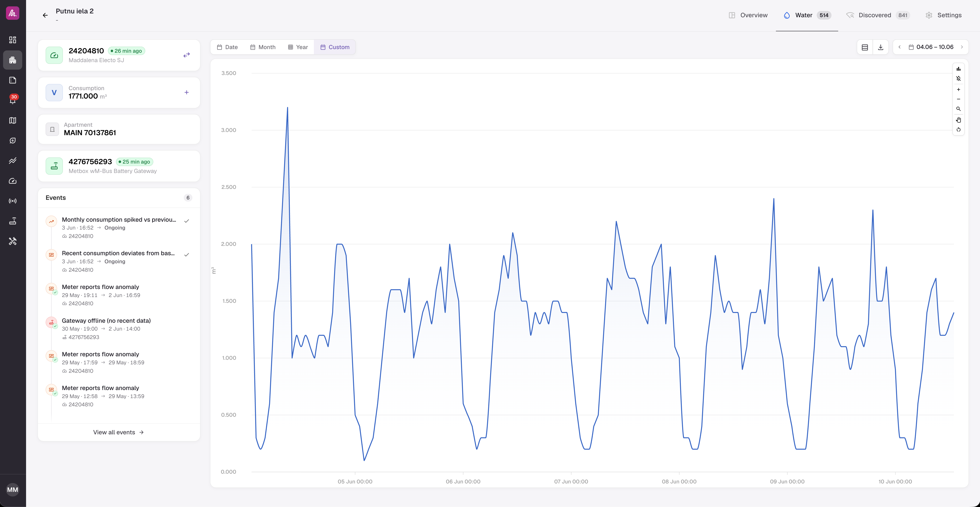Open the flow anomaly event starting 29 May 17:59
This screenshot has height=507, width=980.
tap(119, 362)
